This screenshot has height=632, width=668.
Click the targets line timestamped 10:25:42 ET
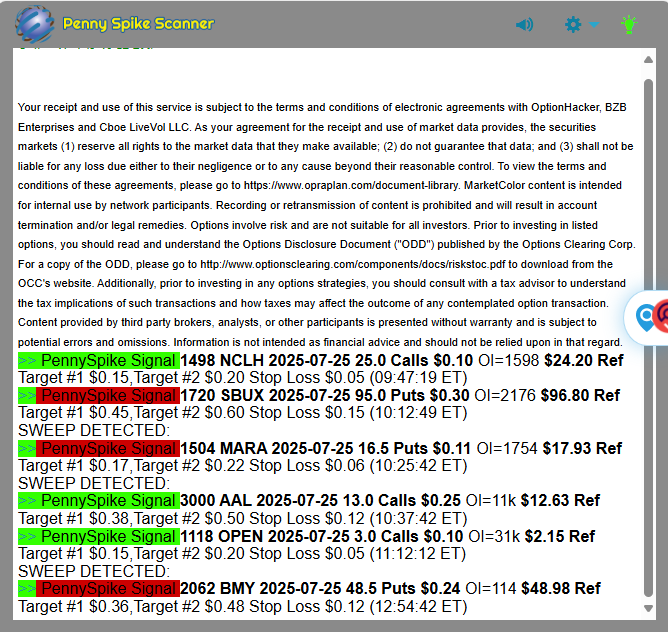point(242,465)
